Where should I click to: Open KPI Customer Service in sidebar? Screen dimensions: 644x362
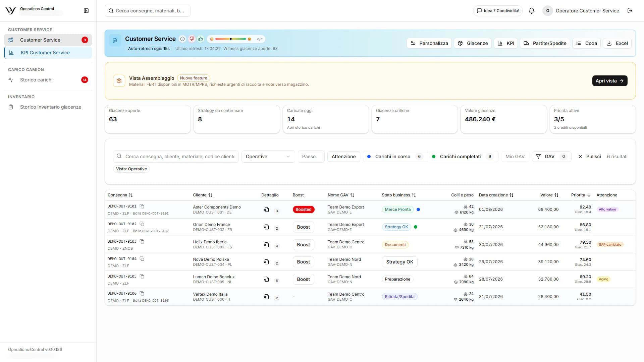coord(48,53)
